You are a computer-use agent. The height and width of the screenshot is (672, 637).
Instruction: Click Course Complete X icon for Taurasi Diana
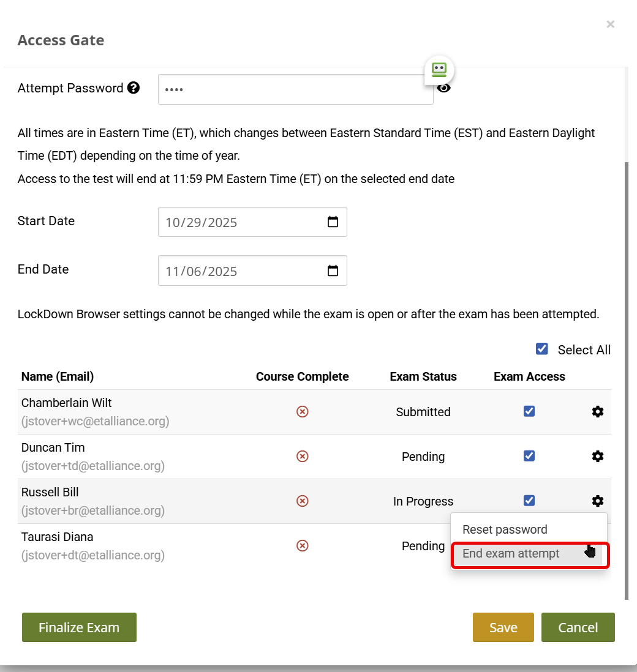(x=302, y=546)
